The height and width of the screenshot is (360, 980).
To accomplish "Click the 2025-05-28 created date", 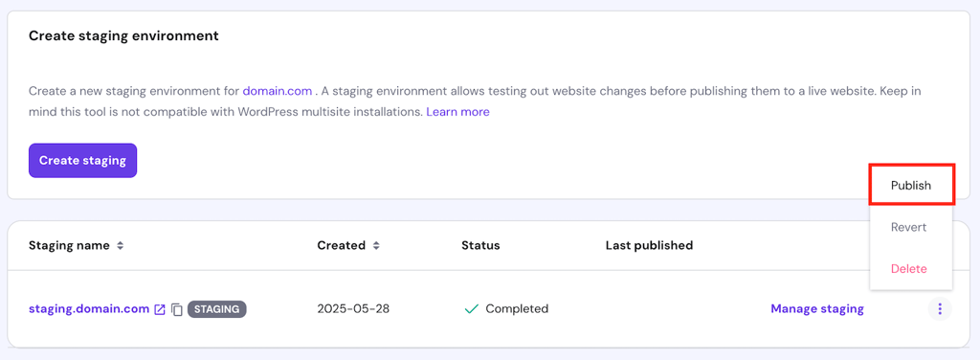I will tap(353, 308).
